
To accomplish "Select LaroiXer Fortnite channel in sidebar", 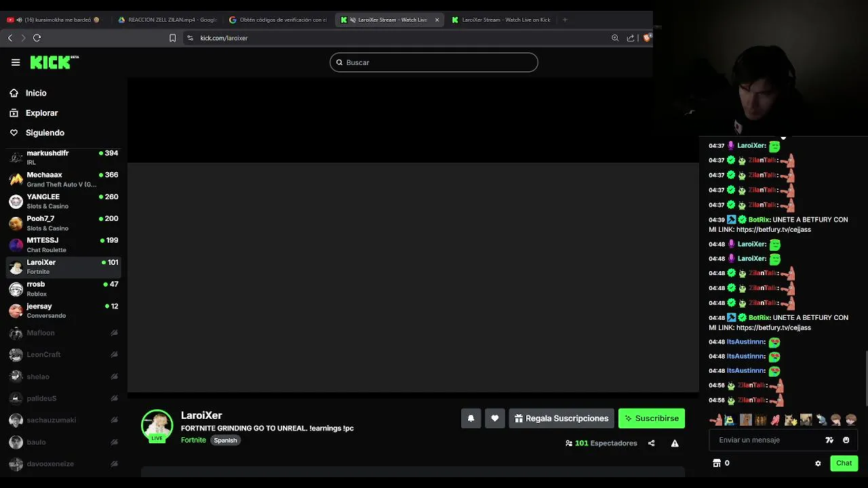I will pyautogui.click(x=64, y=267).
